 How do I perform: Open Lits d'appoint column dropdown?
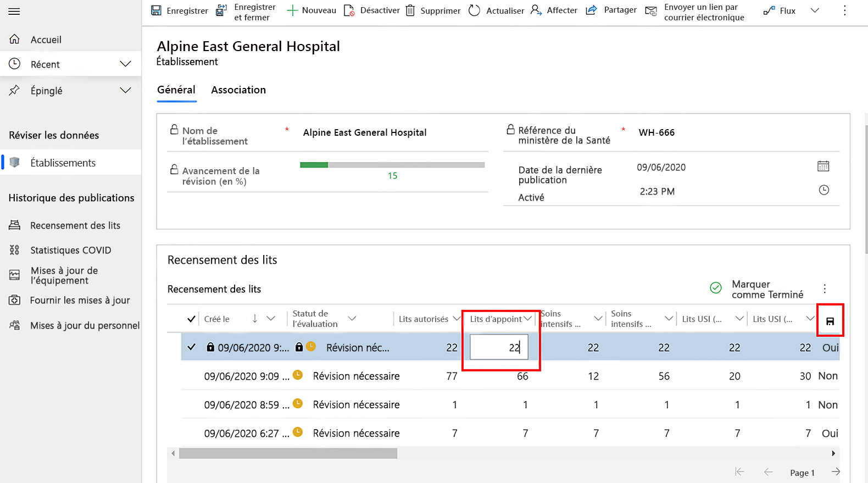[x=528, y=319]
